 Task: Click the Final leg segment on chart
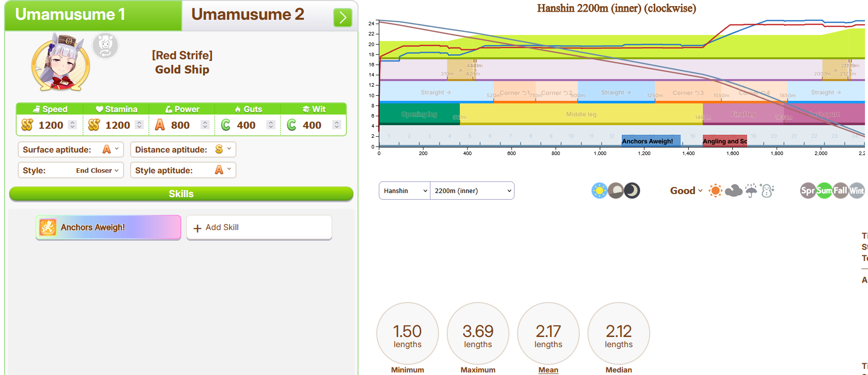point(743,114)
